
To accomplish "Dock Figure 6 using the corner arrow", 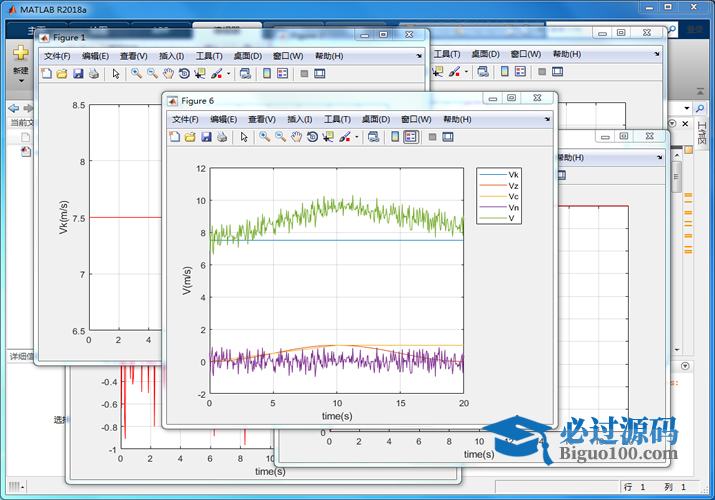I will click(546, 119).
